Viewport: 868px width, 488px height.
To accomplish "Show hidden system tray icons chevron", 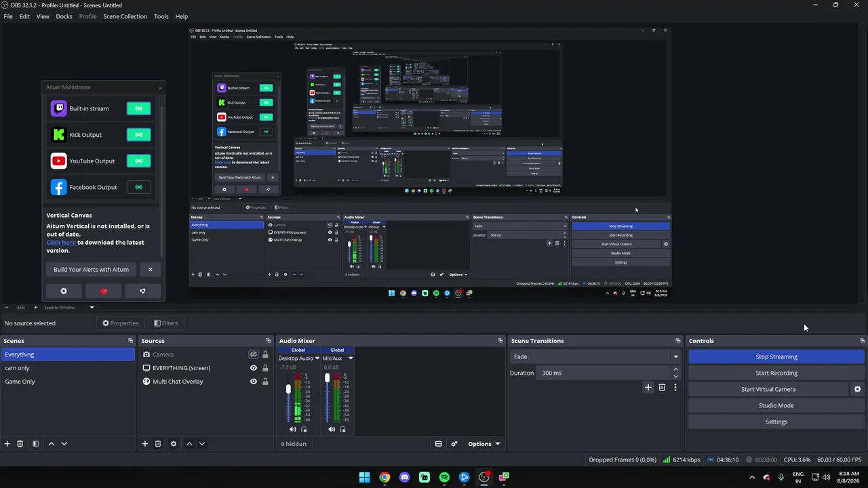I will 752,477.
